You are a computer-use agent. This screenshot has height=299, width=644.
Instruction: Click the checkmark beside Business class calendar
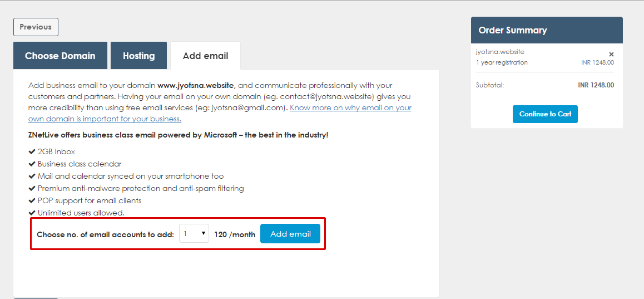click(32, 164)
